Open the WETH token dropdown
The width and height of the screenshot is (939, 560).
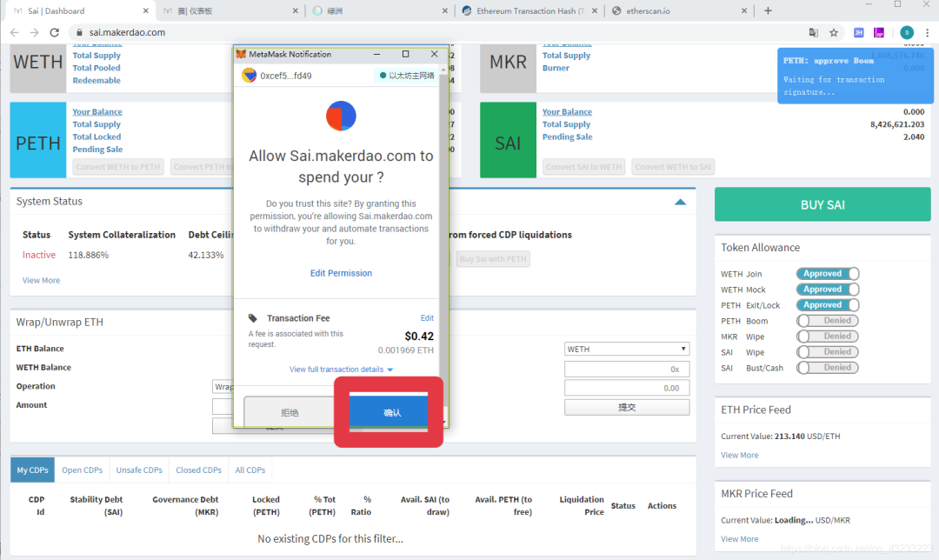pyautogui.click(x=626, y=349)
